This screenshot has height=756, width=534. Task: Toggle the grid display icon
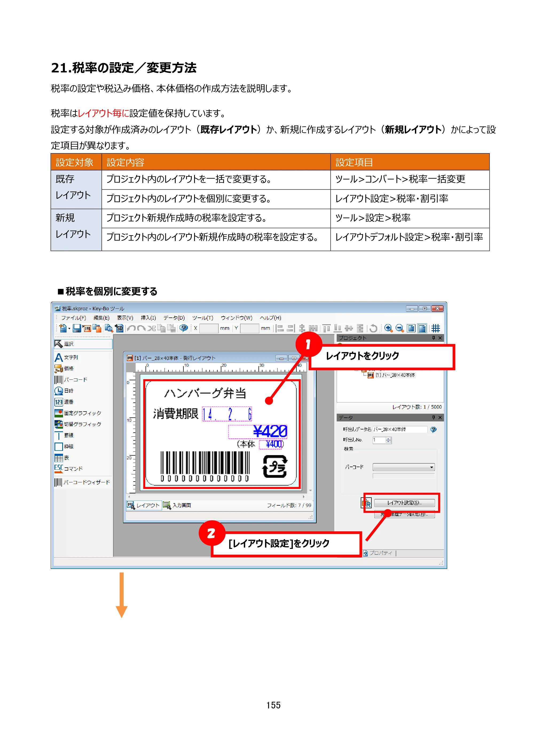coord(436,328)
